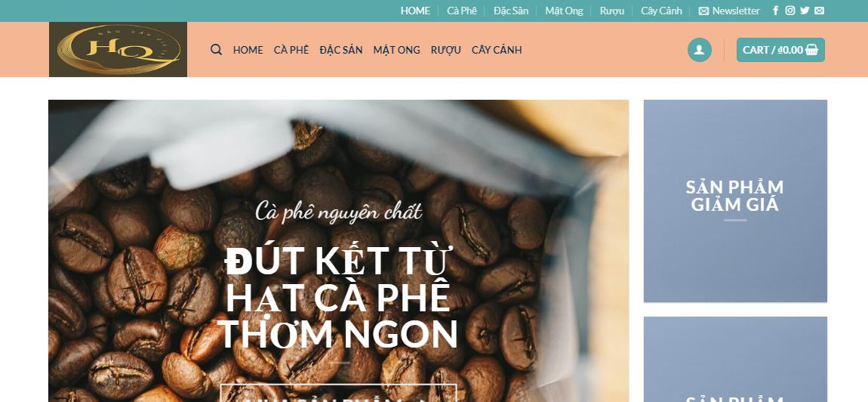This screenshot has height=402, width=868.
Task: Click the search magnifier icon
Action: pos(216,49)
